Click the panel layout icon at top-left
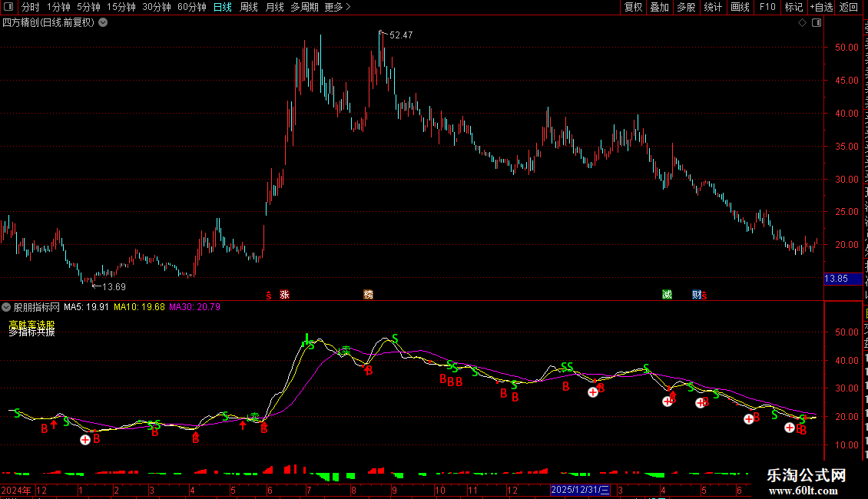The image size is (868, 499). point(8,7)
